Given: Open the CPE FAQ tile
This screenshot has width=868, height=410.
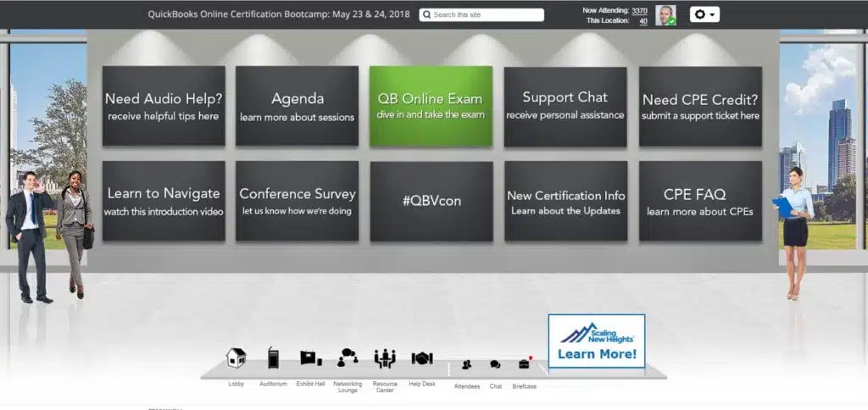Looking at the screenshot, I should coord(700,202).
